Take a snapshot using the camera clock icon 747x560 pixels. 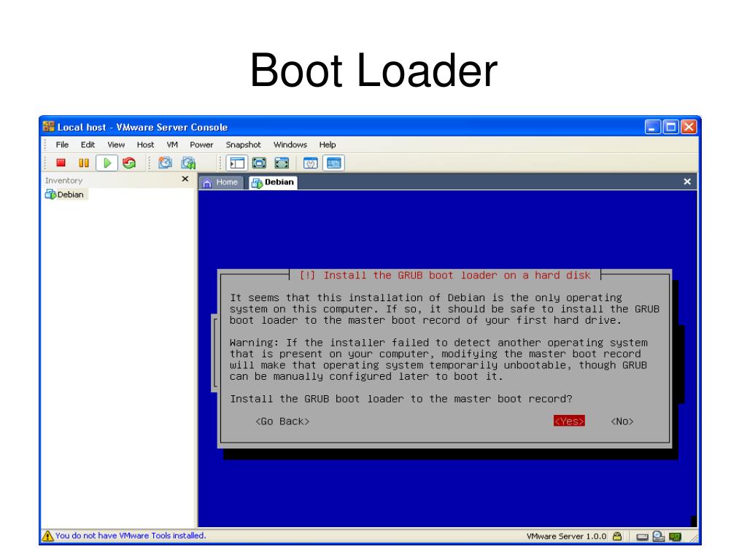point(166,163)
